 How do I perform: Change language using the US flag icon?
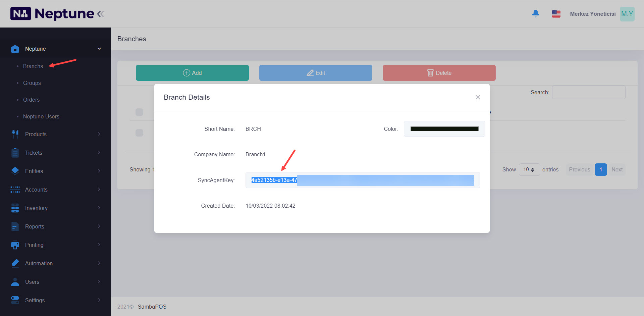click(556, 13)
